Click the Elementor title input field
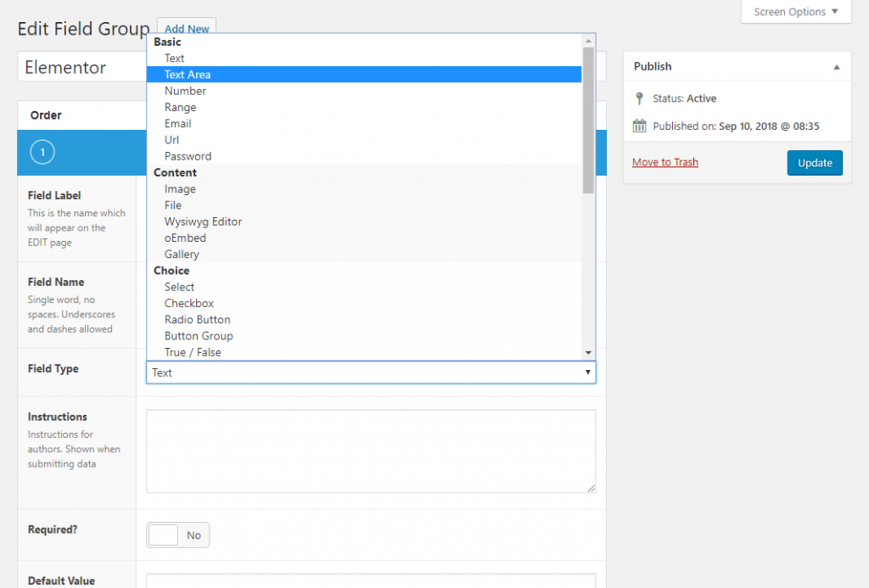The width and height of the screenshot is (869, 588). [x=82, y=68]
